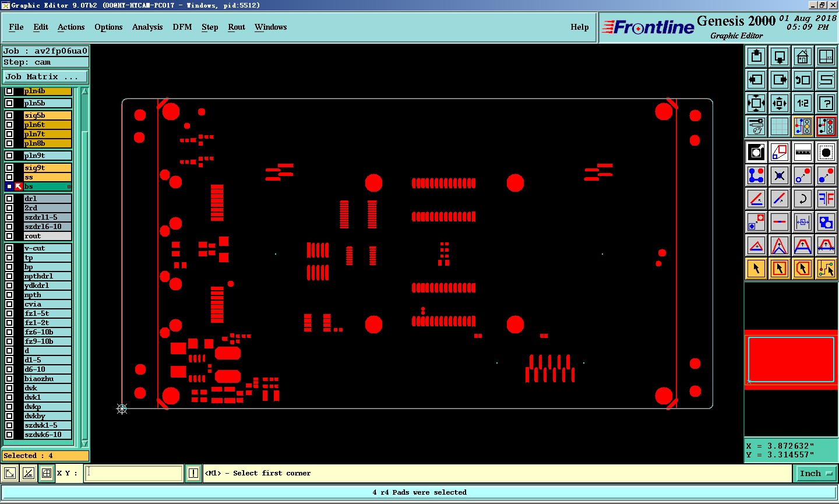The width and height of the screenshot is (839, 504).
Task: Click the 'Selected : 4' status text
Action: [x=28, y=456]
